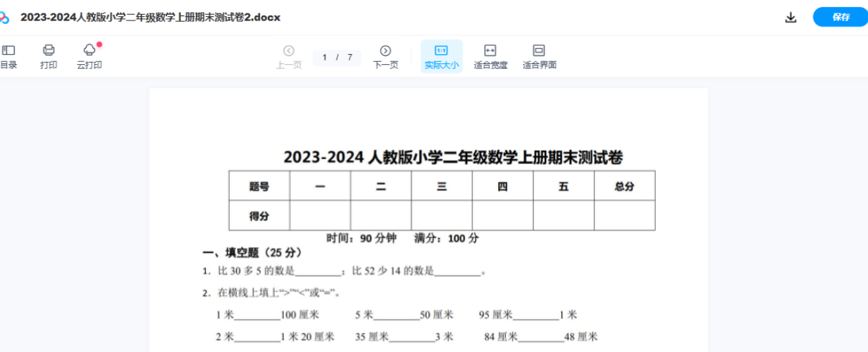Click the download icon near 保存
This screenshot has width=868, height=352.
[790, 18]
